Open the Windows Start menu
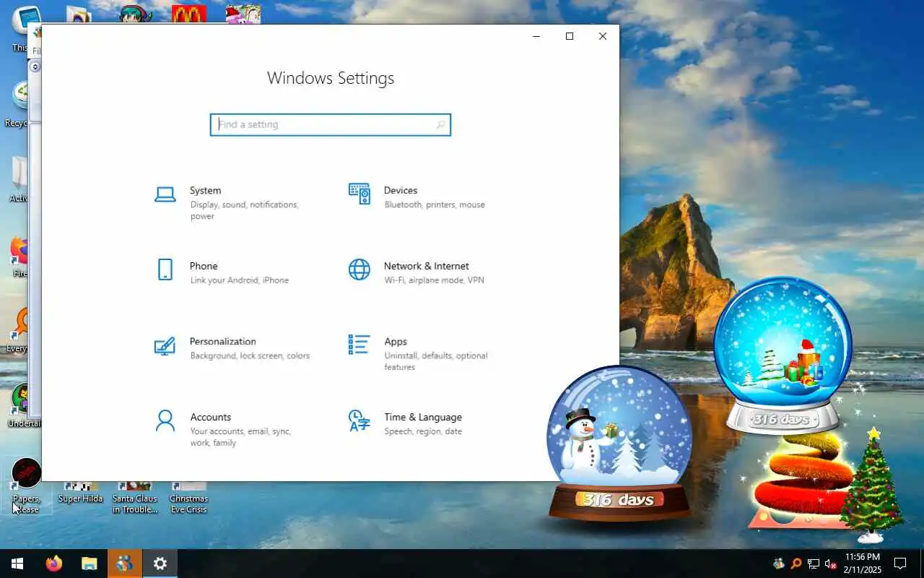This screenshot has width=924, height=578. point(17,564)
